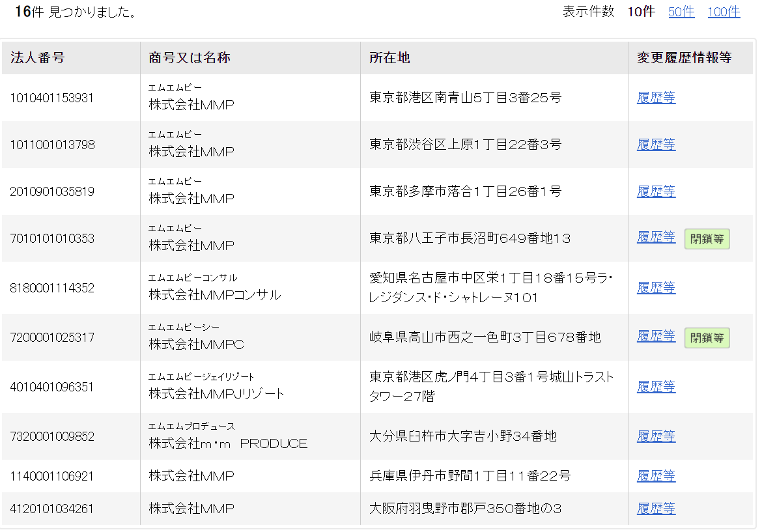This screenshot has width=762, height=532.
Task: Click address 大阪府羽曳野市郡戸350番地の3
Action: (x=465, y=509)
